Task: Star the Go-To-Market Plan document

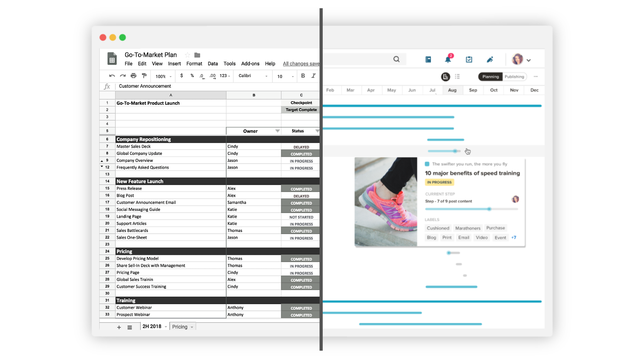Action: 187,55
